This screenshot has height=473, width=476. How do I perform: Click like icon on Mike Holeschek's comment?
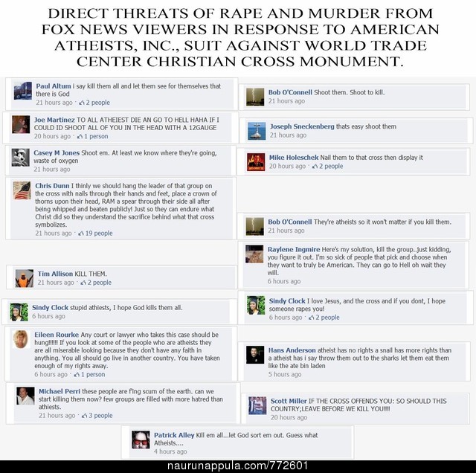(x=315, y=167)
